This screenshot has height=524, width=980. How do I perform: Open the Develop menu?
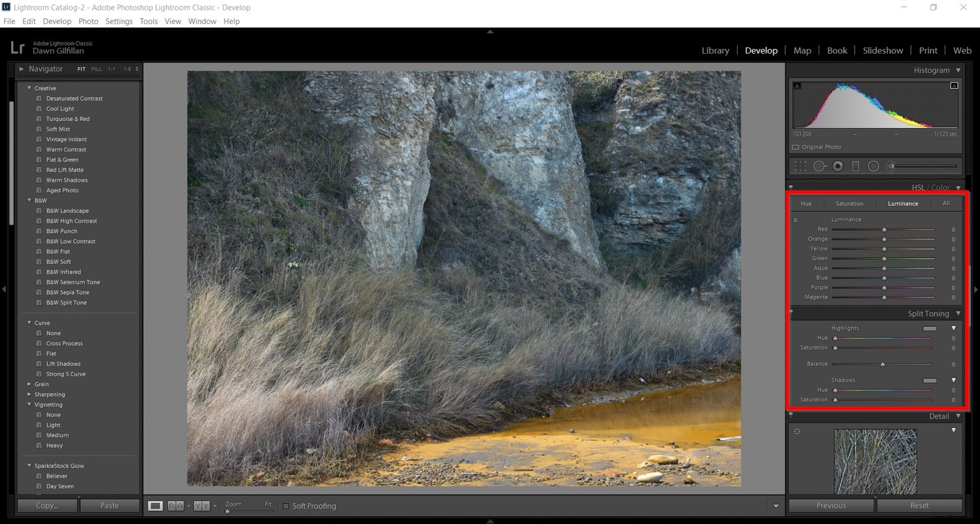tap(57, 21)
